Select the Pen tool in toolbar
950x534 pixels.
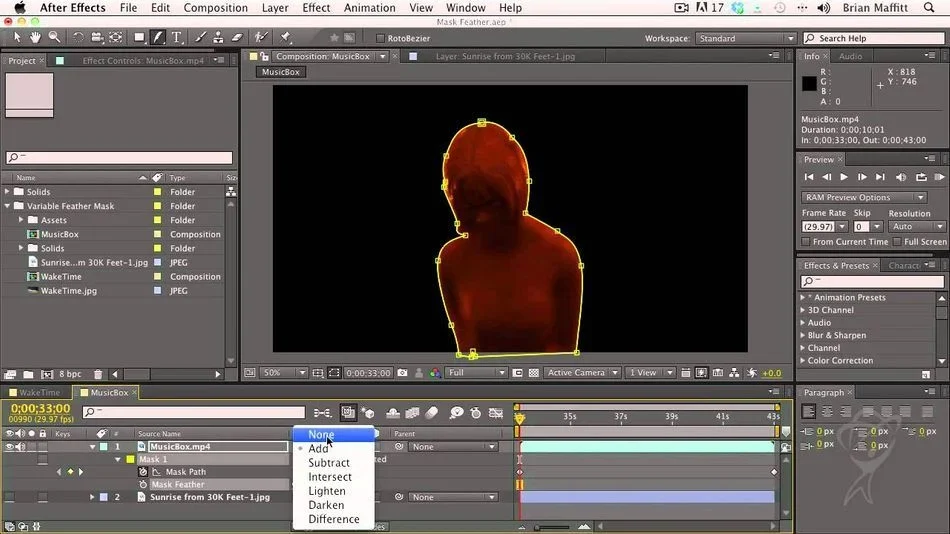158,38
